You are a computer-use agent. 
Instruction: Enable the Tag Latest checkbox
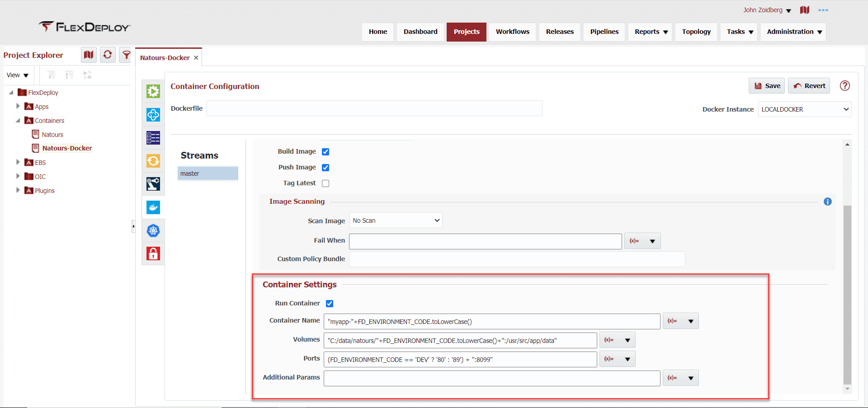(325, 183)
